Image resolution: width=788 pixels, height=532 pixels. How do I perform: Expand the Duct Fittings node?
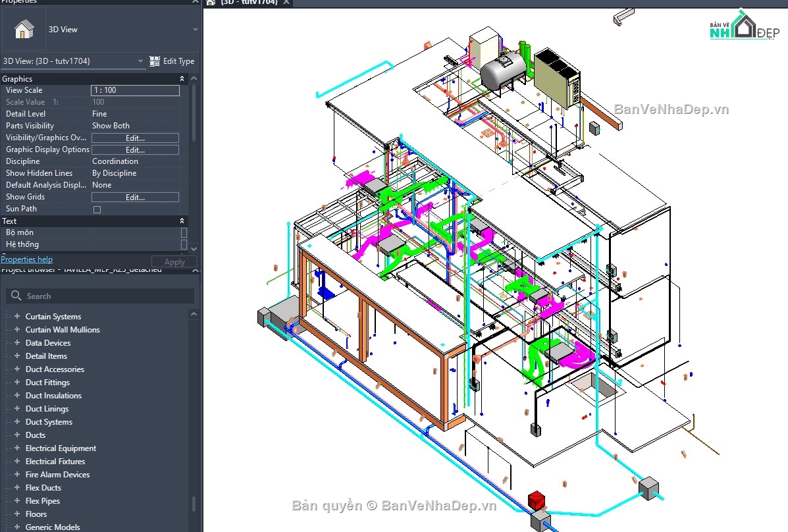[x=17, y=382]
